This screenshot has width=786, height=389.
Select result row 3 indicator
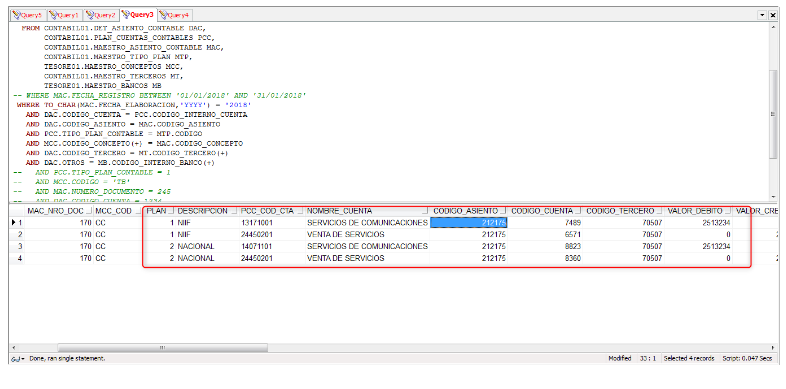pos(17,247)
